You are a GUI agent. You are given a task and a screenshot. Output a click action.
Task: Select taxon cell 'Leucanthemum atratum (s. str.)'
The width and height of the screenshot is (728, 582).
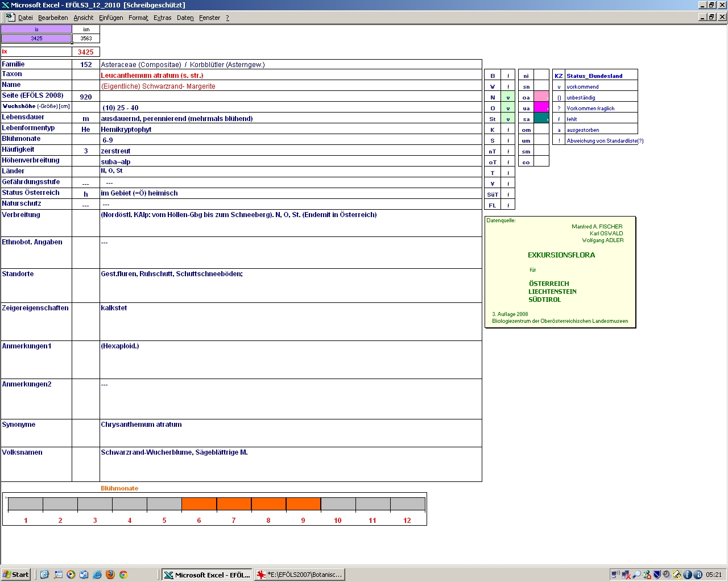(291, 75)
